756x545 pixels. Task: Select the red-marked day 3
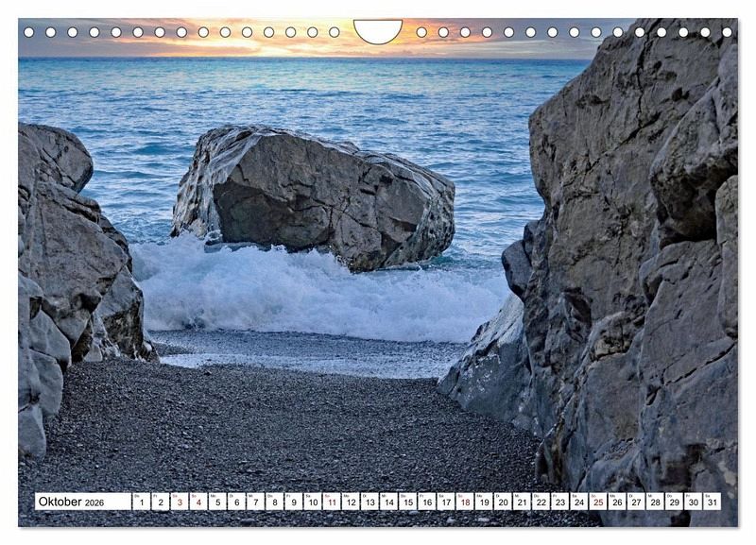179,502
